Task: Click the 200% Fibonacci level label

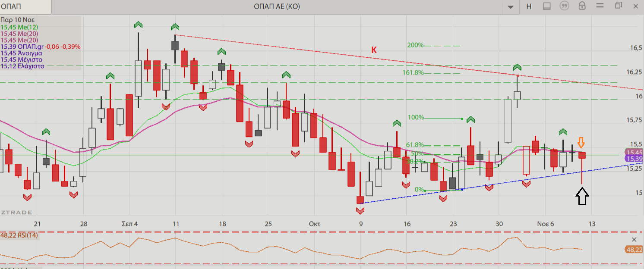Action: (415, 45)
